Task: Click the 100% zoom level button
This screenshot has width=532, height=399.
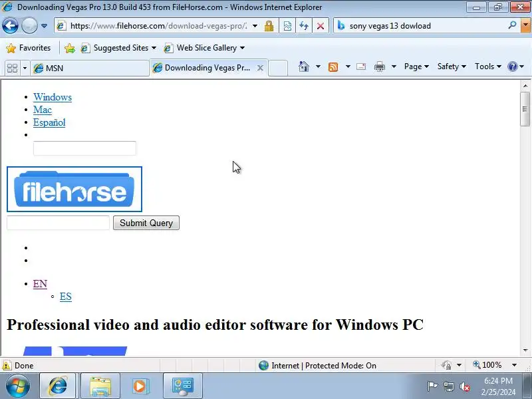Action: pyautogui.click(x=487, y=365)
